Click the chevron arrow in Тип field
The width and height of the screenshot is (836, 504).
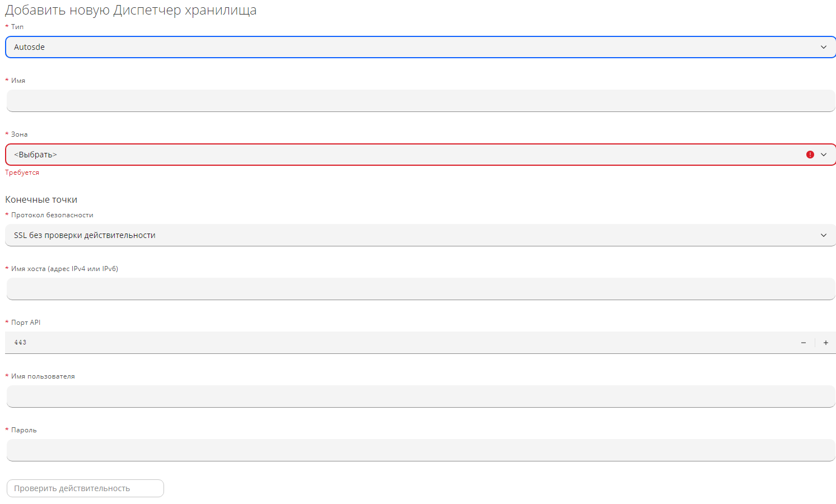coord(823,47)
